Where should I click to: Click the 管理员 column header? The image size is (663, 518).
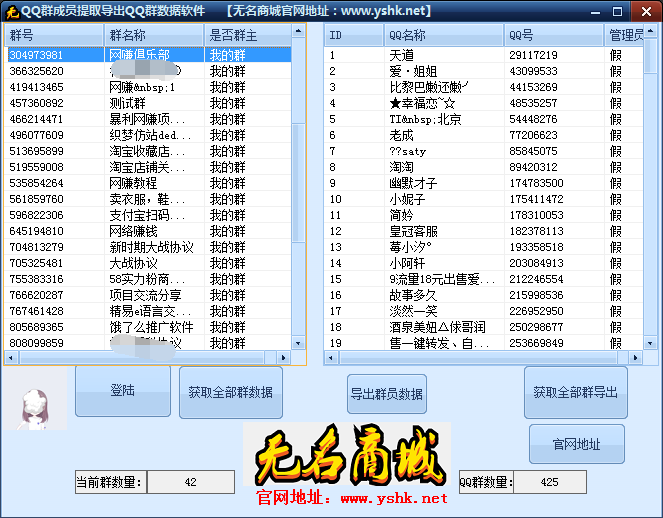point(624,35)
